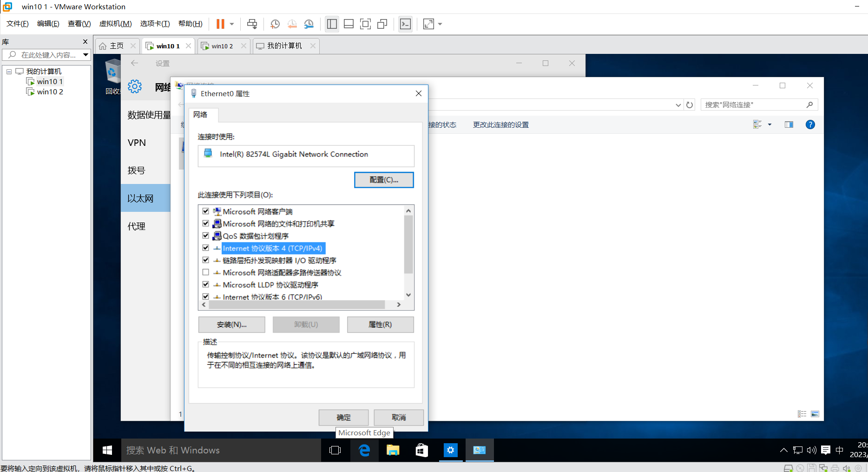Click the 配置(C)... button
Image resolution: width=868 pixels, height=472 pixels.
point(384,180)
